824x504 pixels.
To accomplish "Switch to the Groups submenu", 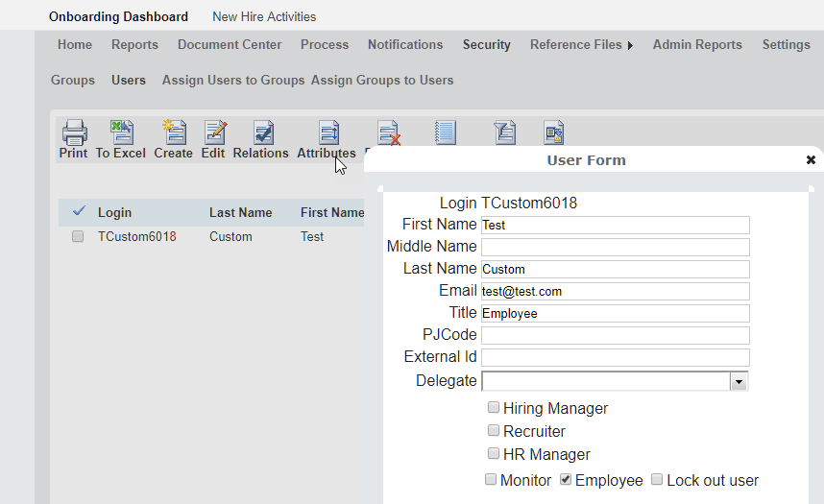I will [x=73, y=80].
